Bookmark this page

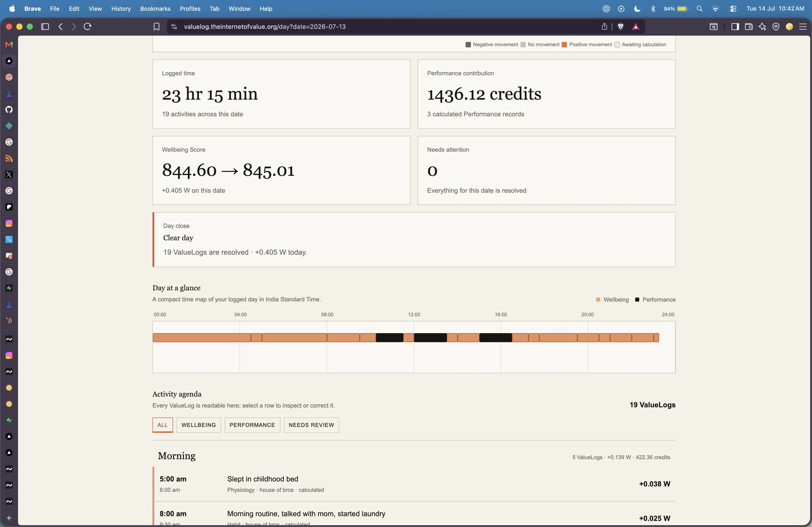click(156, 27)
